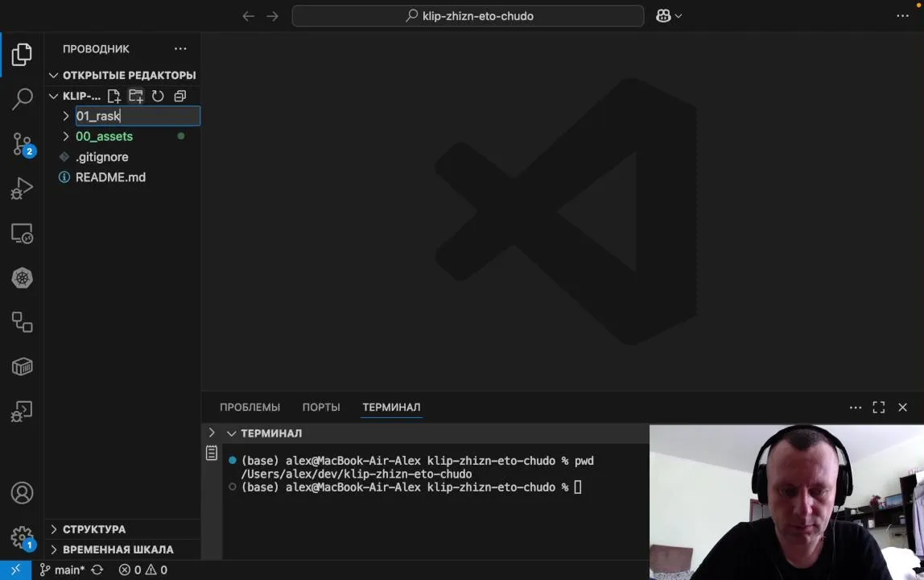Click inside the 01_rask rename field
Screen dimensions: 924x580
138,116
